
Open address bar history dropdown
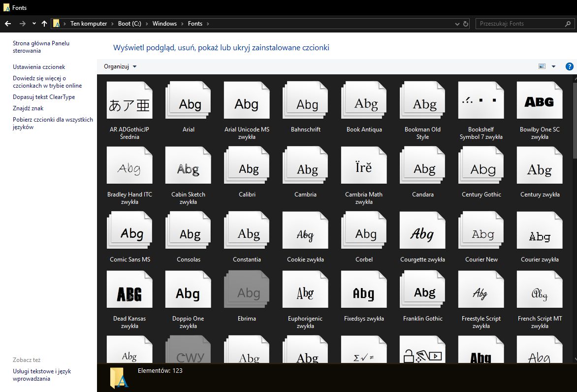pos(457,24)
